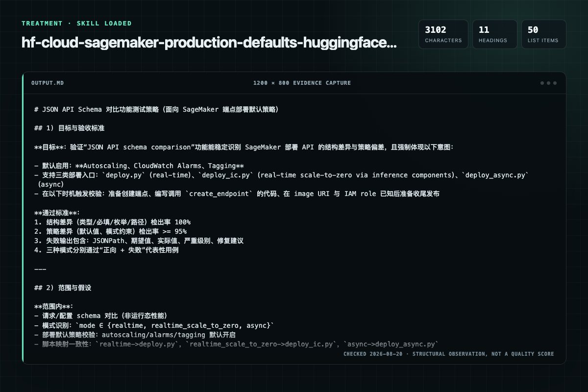Click the "## 1) 目标与验收标准" heading
This screenshot has height=392, width=588.
[x=70, y=128]
